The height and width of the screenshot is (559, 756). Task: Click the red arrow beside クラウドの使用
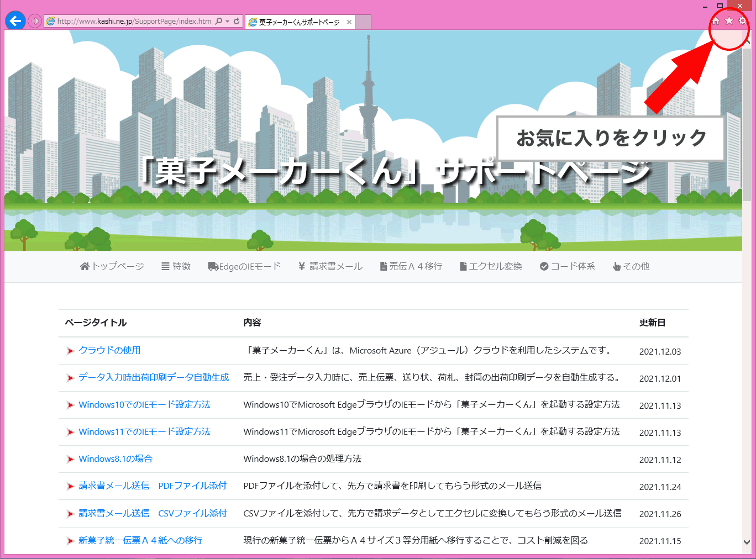[70, 351]
